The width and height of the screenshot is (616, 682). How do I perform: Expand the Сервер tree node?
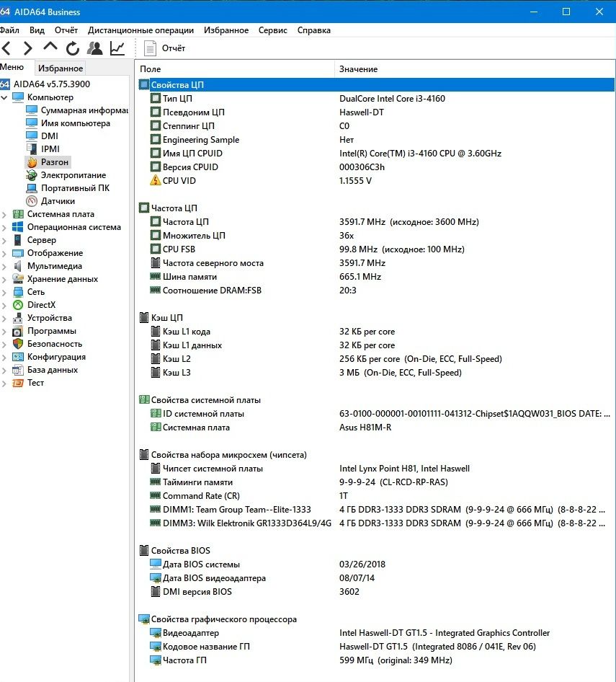point(4,240)
